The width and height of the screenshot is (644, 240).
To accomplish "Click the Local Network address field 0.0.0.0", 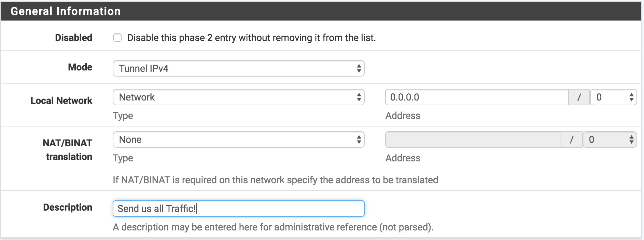I will [x=477, y=97].
